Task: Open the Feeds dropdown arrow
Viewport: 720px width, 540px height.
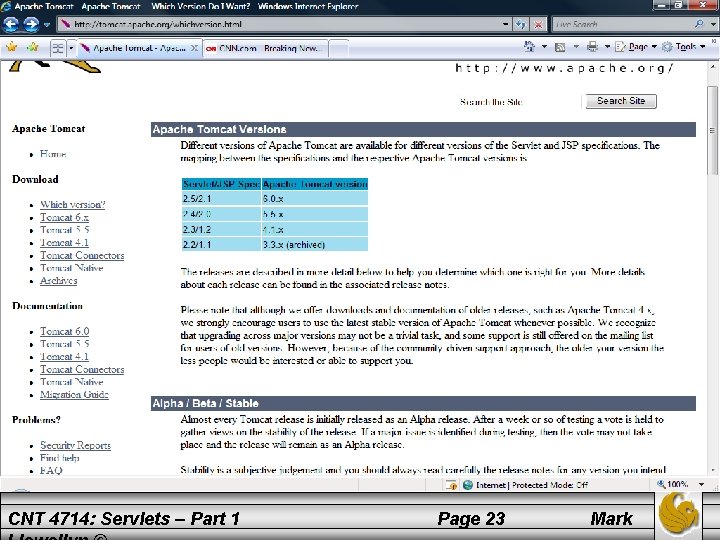Action: (x=576, y=46)
